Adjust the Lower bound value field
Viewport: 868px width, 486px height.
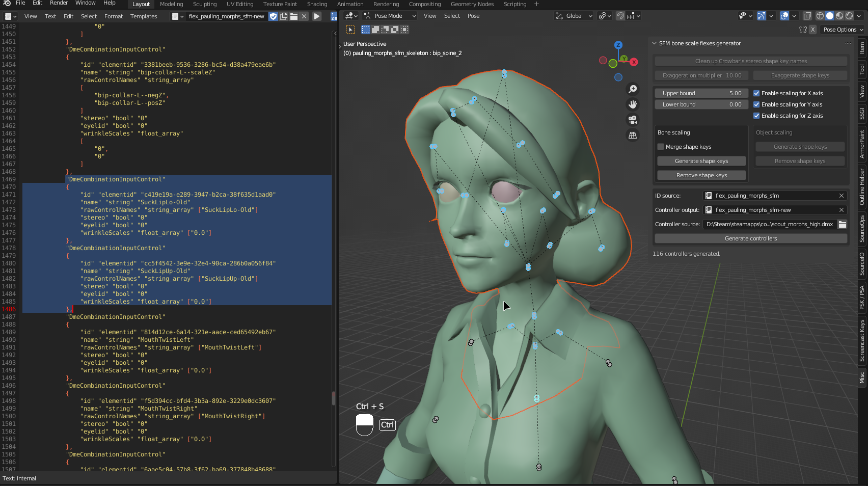tap(701, 104)
